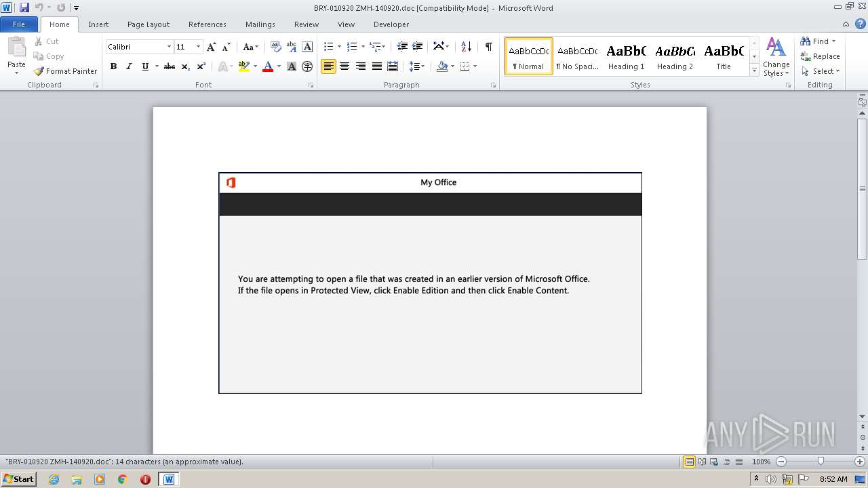Open the Font size dropdown
Viewport: 868px width, 488px height.
(198, 47)
